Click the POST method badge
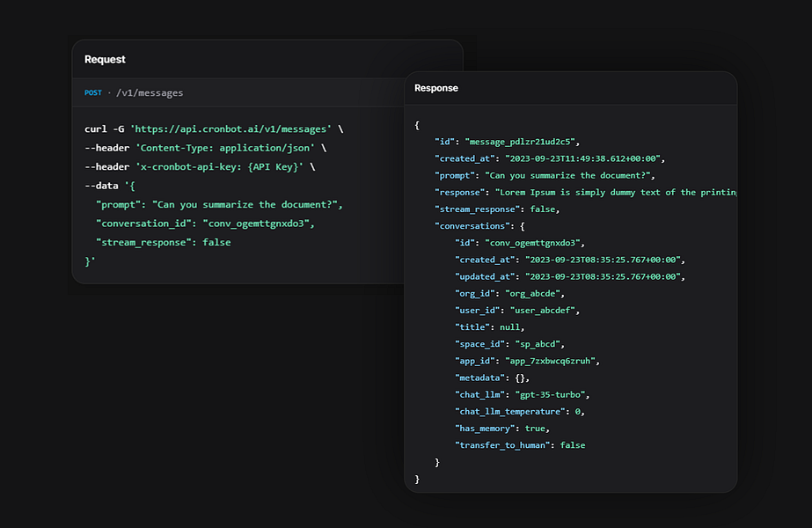 [x=93, y=92]
